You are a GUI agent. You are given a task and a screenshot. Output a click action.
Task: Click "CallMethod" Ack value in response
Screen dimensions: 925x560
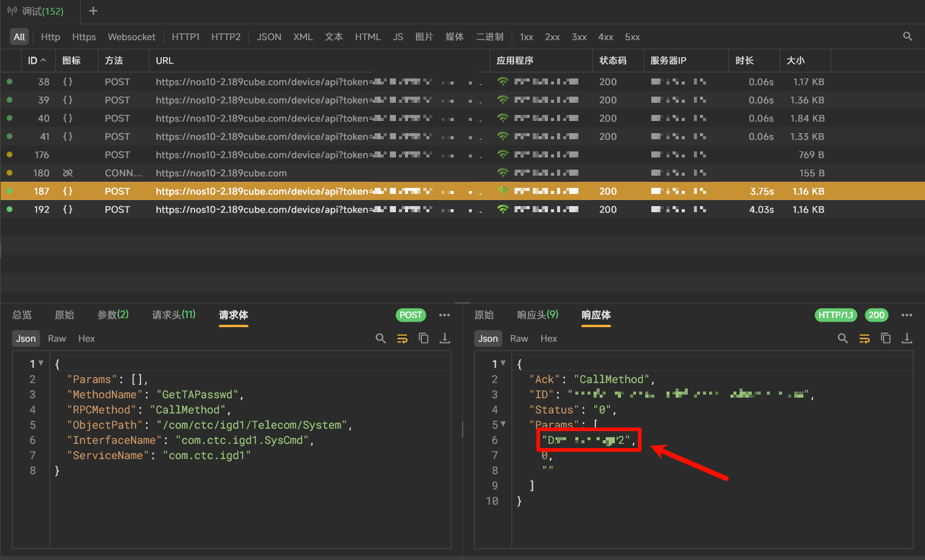click(x=611, y=379)
